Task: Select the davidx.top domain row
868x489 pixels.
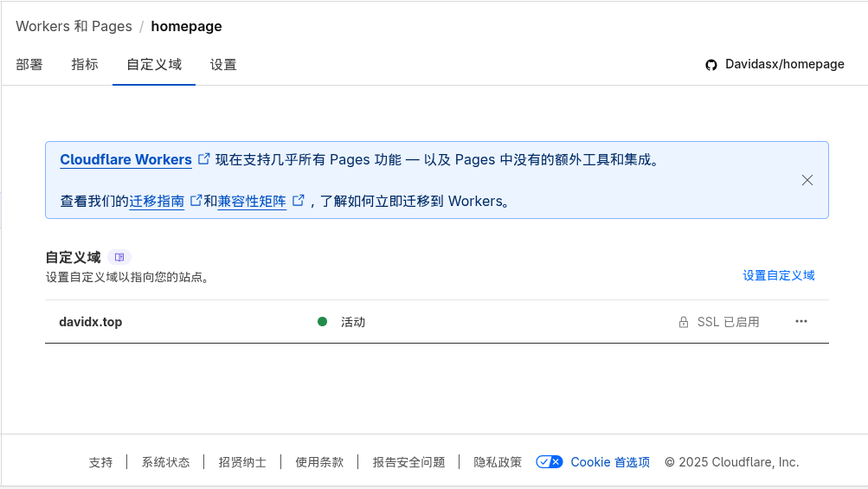Action: 91,322
